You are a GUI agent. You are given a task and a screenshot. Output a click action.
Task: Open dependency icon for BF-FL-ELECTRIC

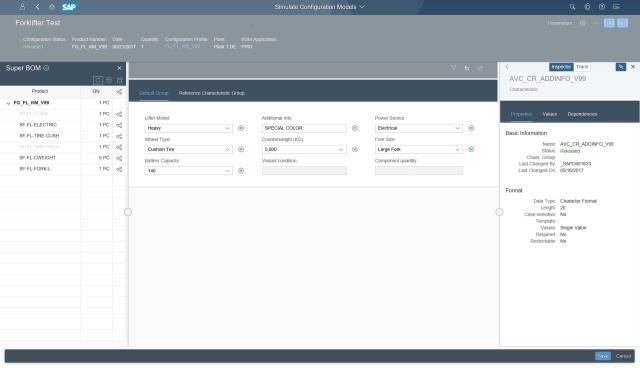tap(119, 125)
